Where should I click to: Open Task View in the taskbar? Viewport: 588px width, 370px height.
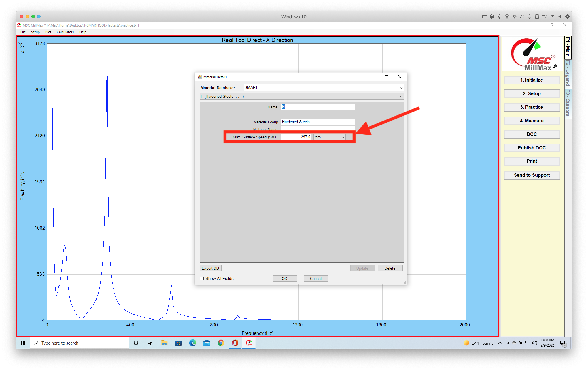click(150, 343)
